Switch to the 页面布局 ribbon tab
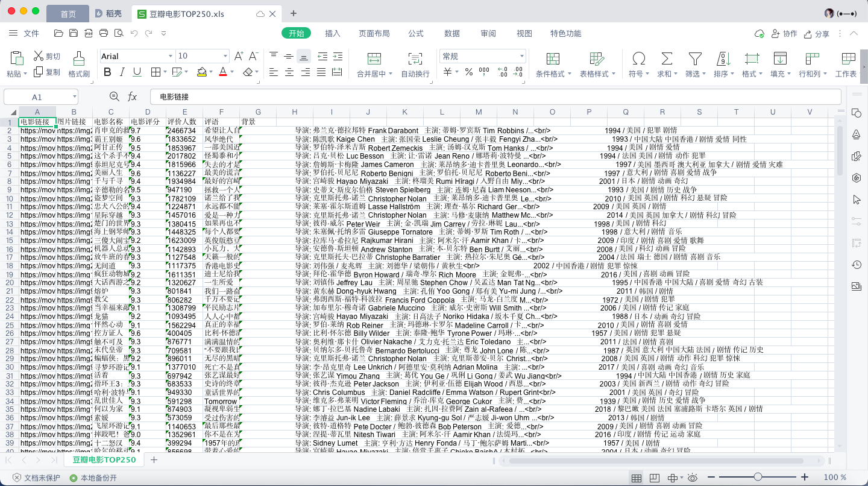The width and height of the screenshot is (868, 486). point(374,34)
